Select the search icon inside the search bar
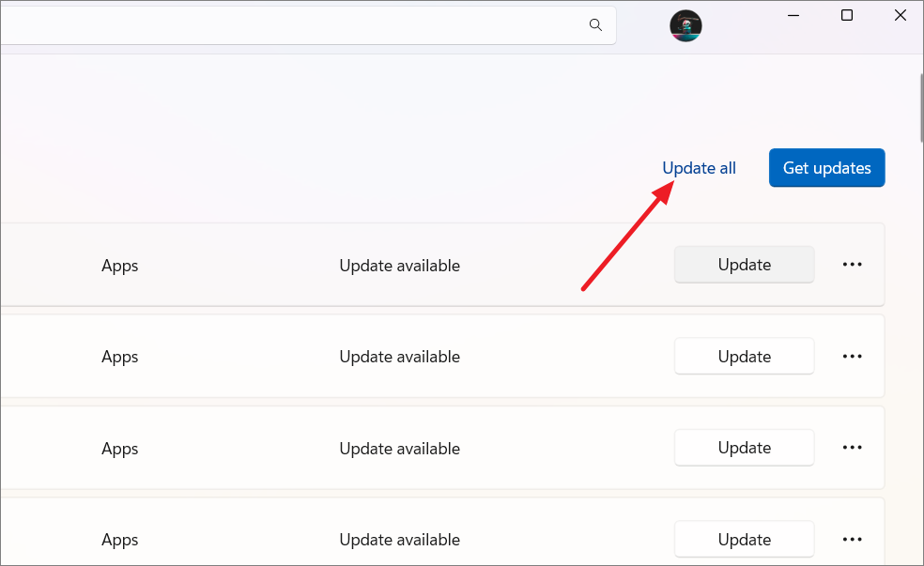This screenshot has height=566, width=924. (595, 25)
